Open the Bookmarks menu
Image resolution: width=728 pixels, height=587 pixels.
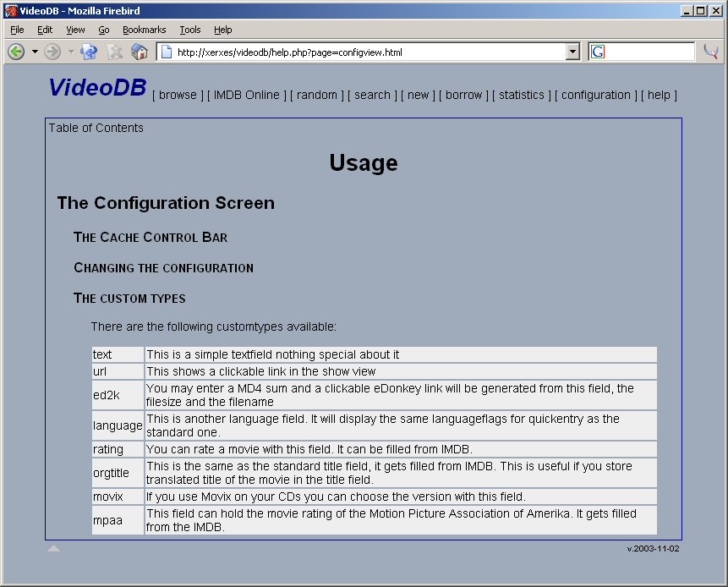pyautogui.click(x=144, y=30)
